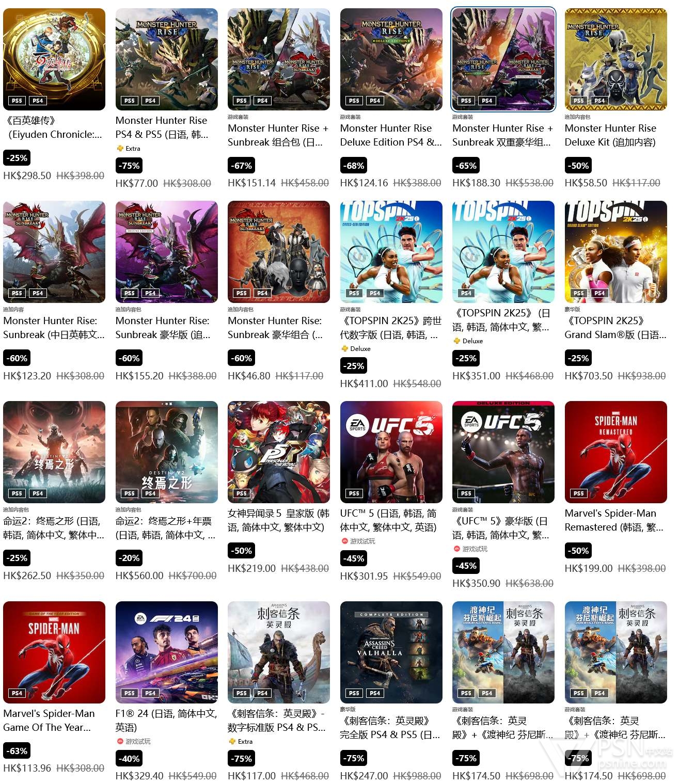Open Marvel's Spider-Man Remastered title link
The image size is (679, 784).
click(x=614, y=520)
